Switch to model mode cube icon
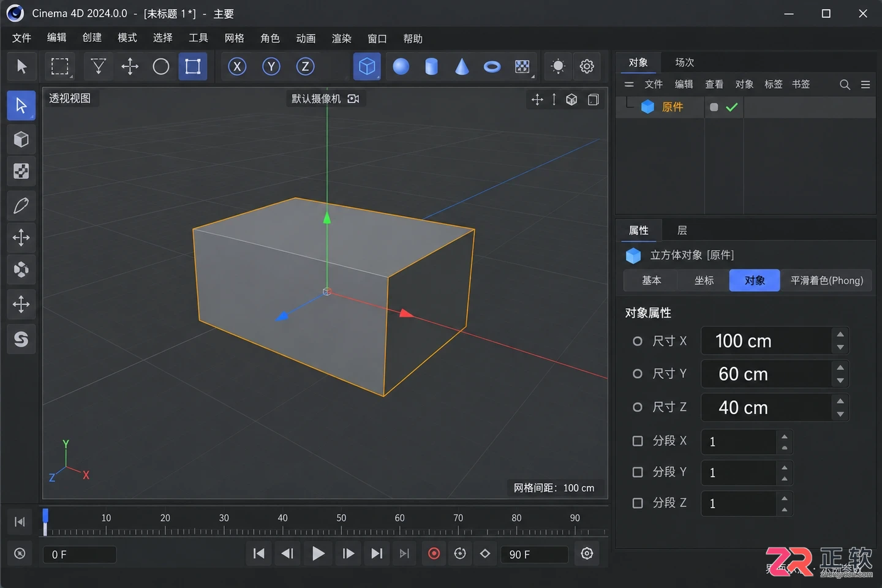Image resolution: width=882 pixels, height=588 pixels. pos(21,140)
